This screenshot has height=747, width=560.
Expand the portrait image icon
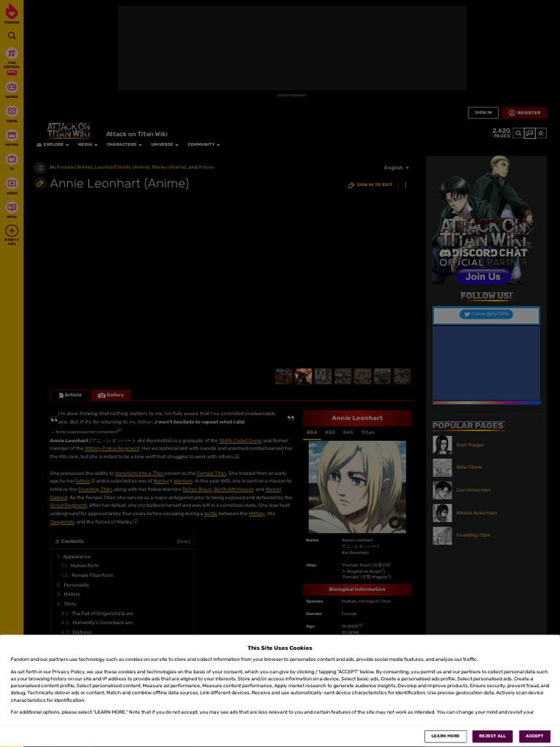(x=394, y=523)
